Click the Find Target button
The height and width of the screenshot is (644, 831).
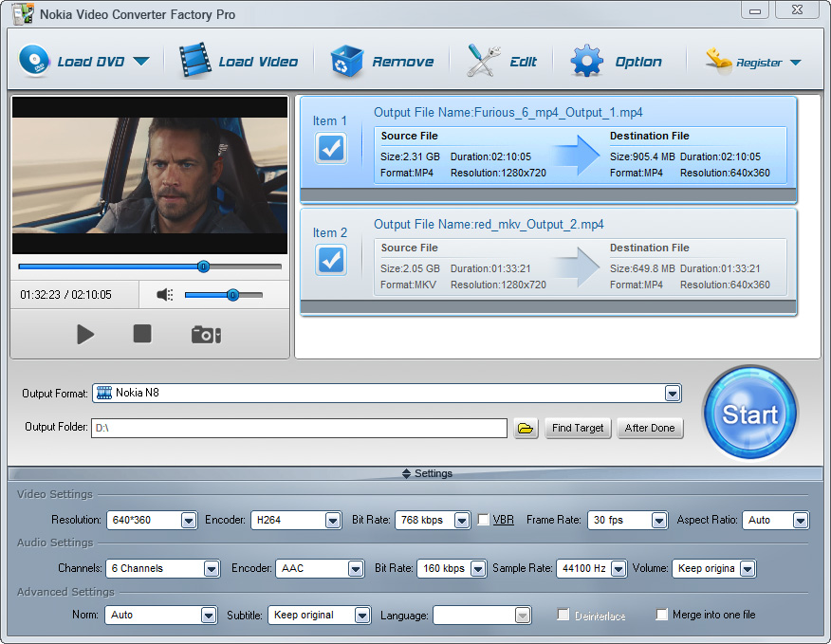pyautogui.click(x=578, y=429)
